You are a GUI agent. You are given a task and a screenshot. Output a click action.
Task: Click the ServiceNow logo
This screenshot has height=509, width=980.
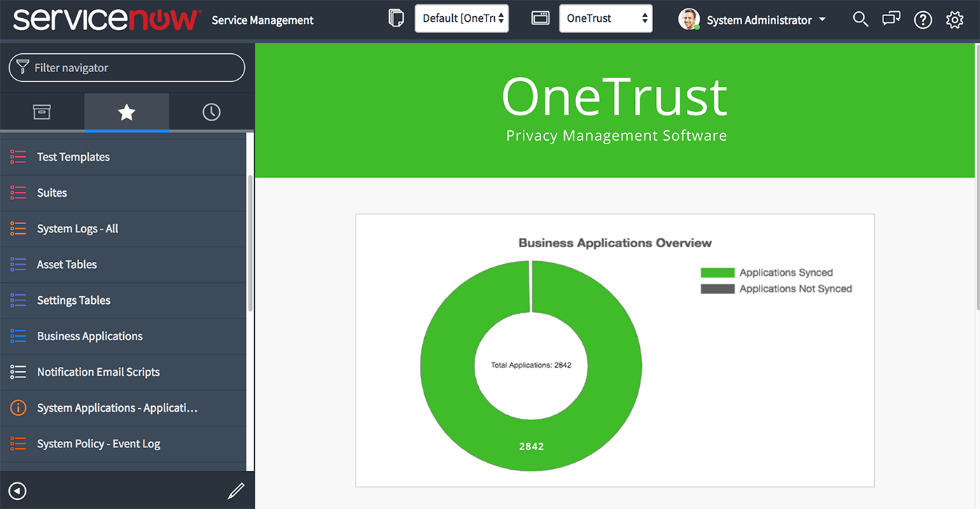107,19
